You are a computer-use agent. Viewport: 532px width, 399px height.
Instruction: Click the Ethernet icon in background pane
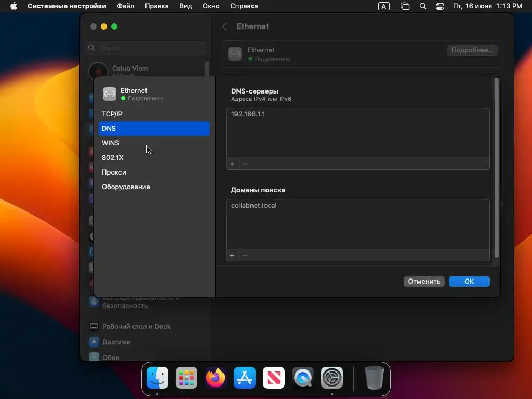tap(235, 54)
